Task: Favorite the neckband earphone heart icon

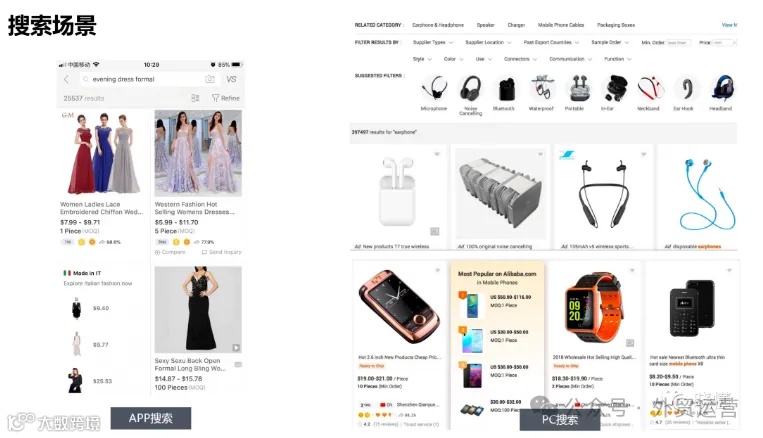Action: (643, 154)
